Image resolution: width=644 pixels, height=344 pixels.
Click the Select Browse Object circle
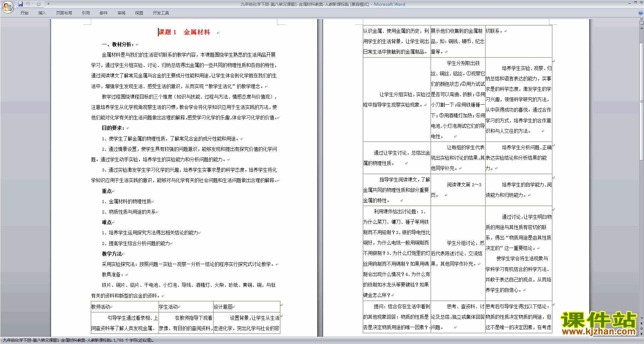(x=642, y=329)
